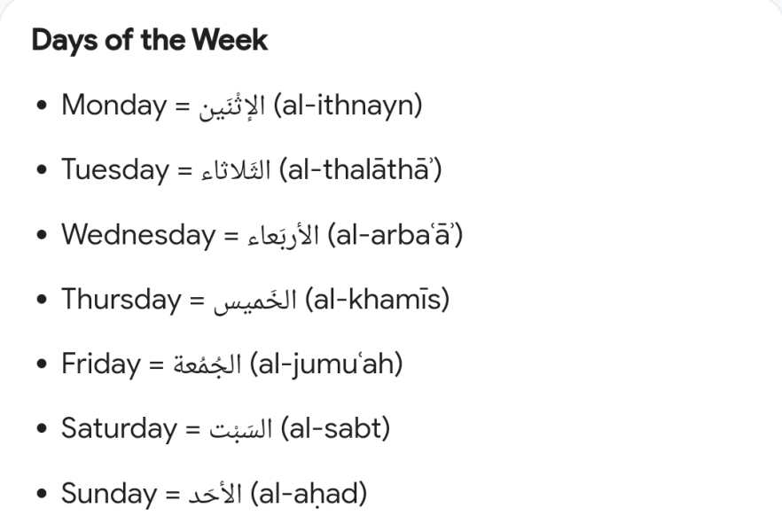This screenshot has height=532, width=782.
Task: Click the word Tuesday in the list
Action: click(x=115, y=170)
